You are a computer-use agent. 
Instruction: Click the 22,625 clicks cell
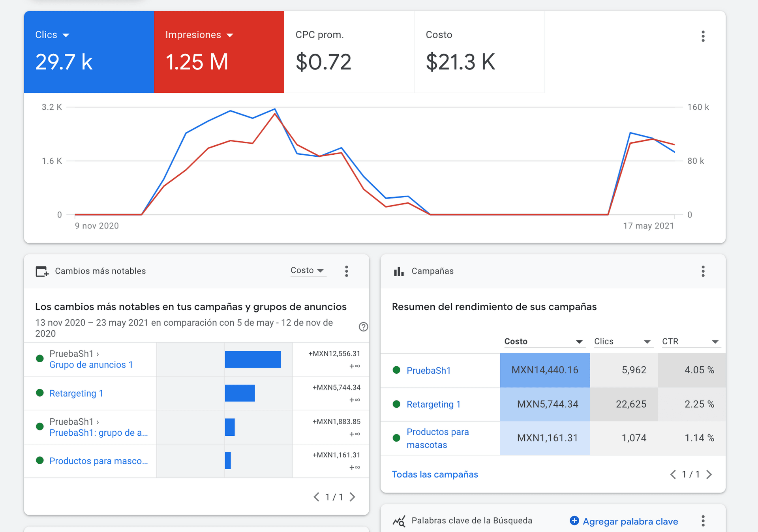point(624,404)
